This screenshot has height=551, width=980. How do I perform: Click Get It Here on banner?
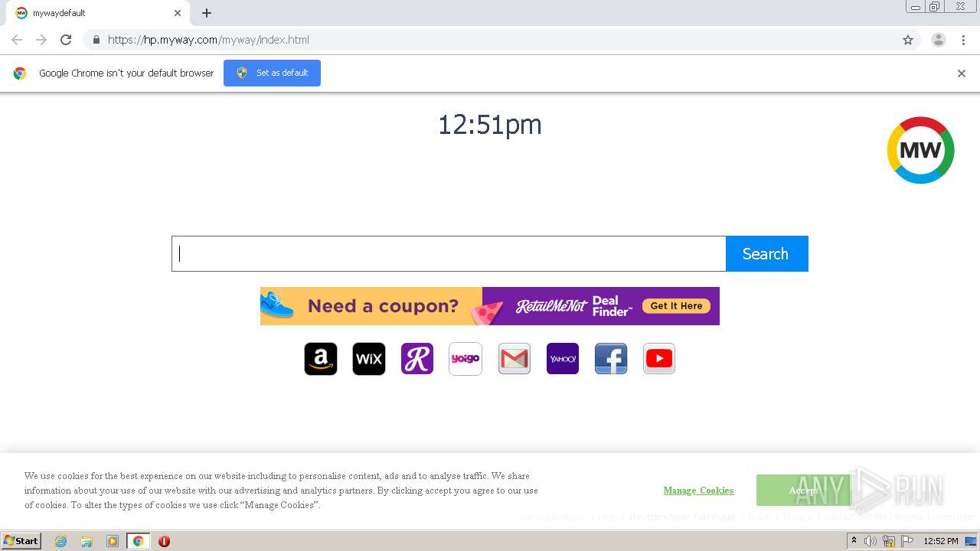(x=677, y=306)
